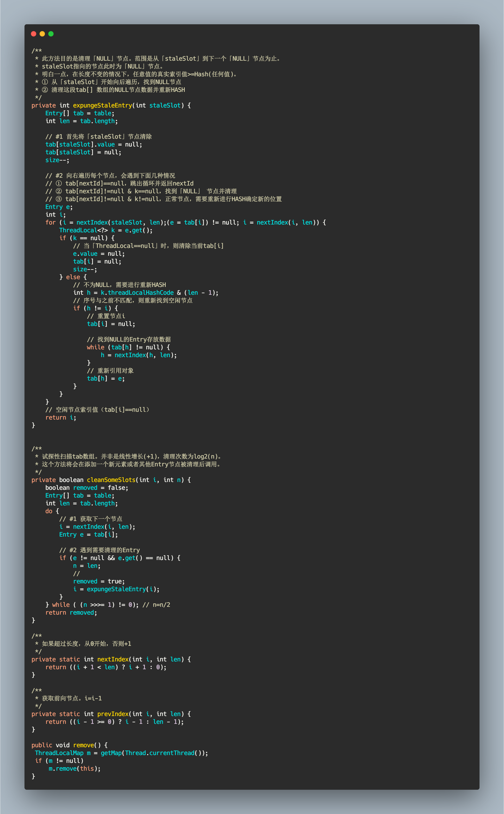Click the getMap function call
The width and height of the screenshot is (504, 814).
(x=111, y=753)
